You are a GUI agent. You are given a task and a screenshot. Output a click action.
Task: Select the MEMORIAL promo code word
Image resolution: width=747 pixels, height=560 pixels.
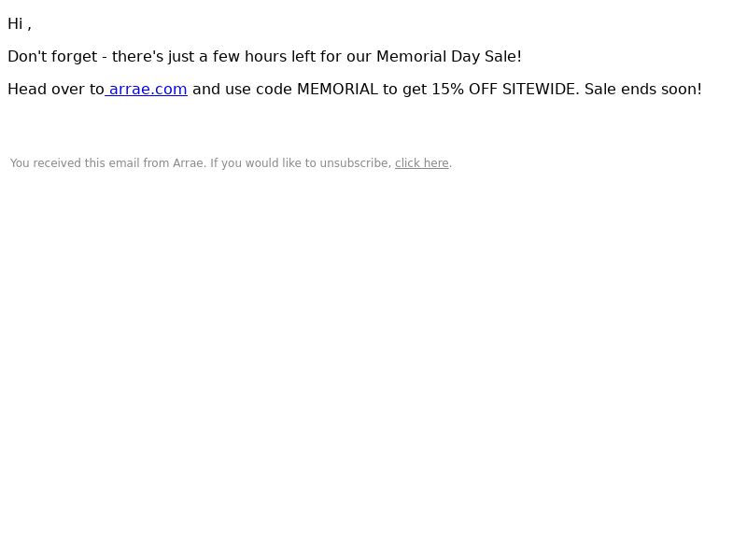[x=337, y=89]
